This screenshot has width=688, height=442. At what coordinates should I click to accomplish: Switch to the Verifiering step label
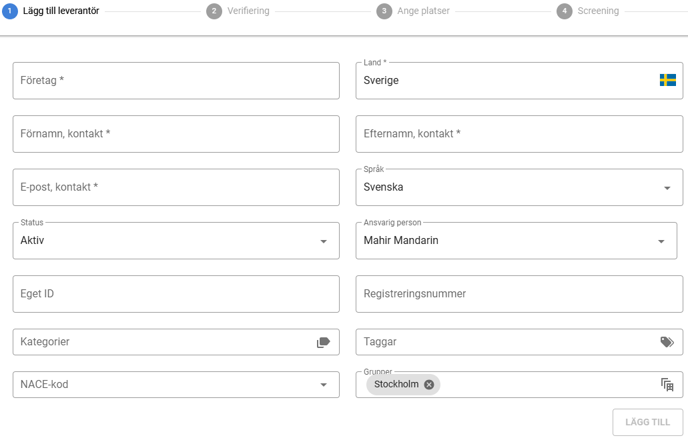[248, 11]
